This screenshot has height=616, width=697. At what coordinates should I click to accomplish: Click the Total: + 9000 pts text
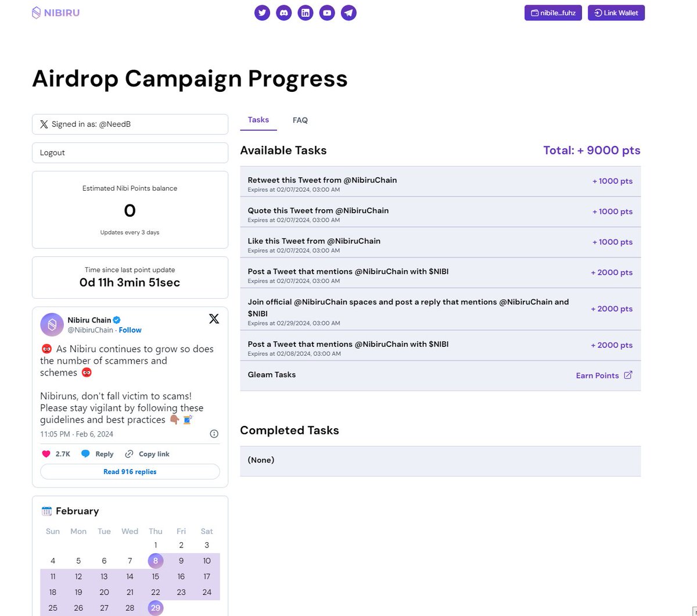coord(592,151)
